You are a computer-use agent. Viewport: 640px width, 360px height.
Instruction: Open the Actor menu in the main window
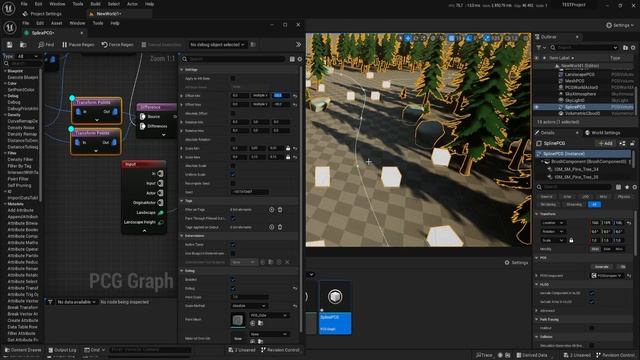click(132, 4)
